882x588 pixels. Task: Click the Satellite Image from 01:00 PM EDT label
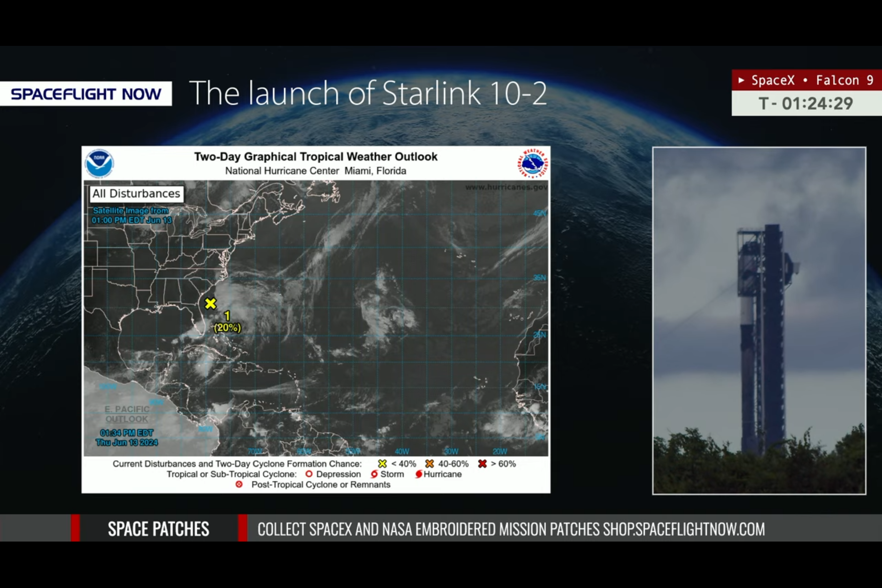[131, 216]
